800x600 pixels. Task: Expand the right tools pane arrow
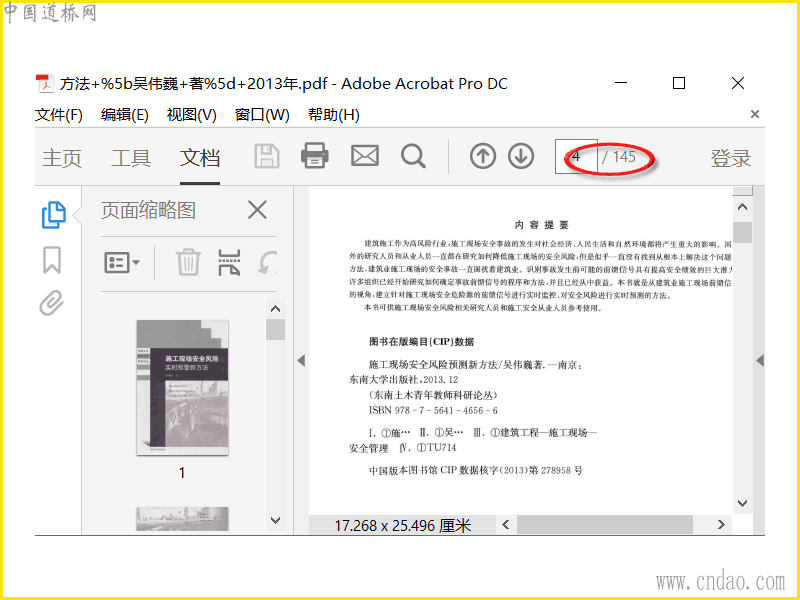point(760,361)
